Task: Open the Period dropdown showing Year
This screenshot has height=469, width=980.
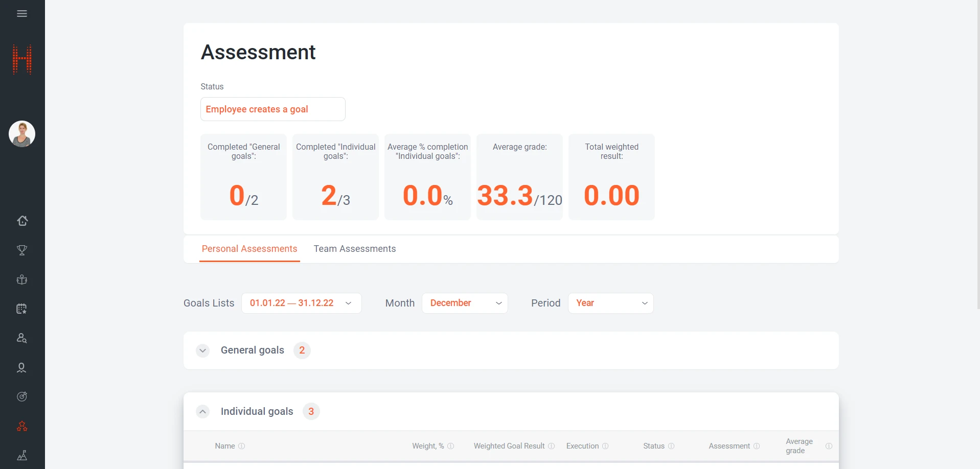Action: (x=610, y=303)
